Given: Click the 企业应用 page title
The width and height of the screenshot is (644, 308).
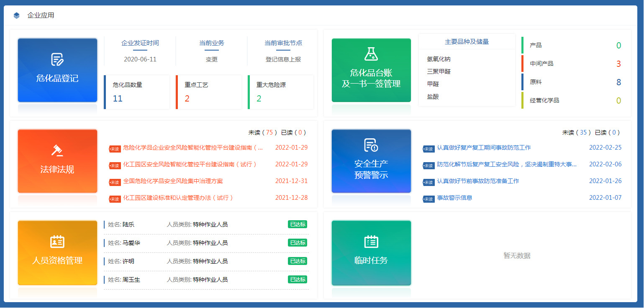Looking at the screenshot, I should pos(41,15).
